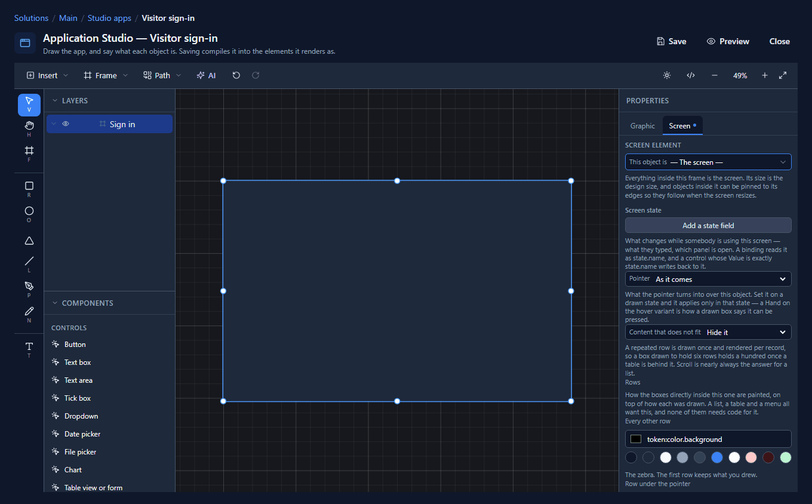Select the Date picker component

point(82,434)
